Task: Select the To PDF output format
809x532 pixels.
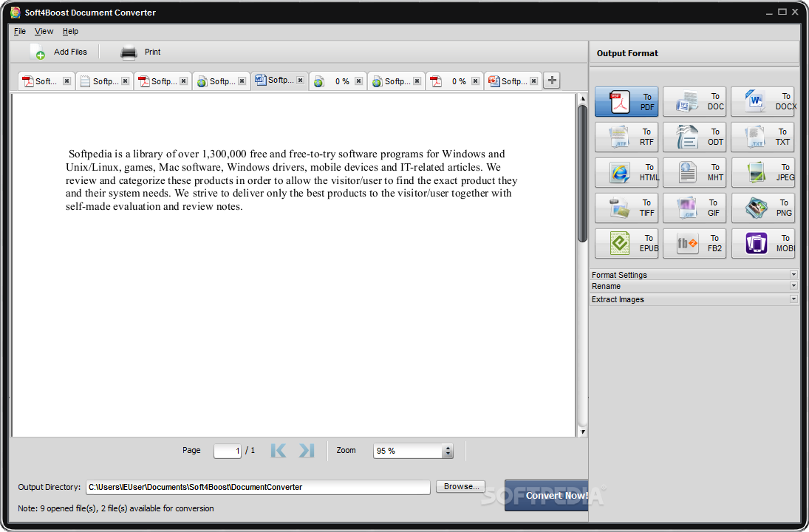Action: (627, 102)
